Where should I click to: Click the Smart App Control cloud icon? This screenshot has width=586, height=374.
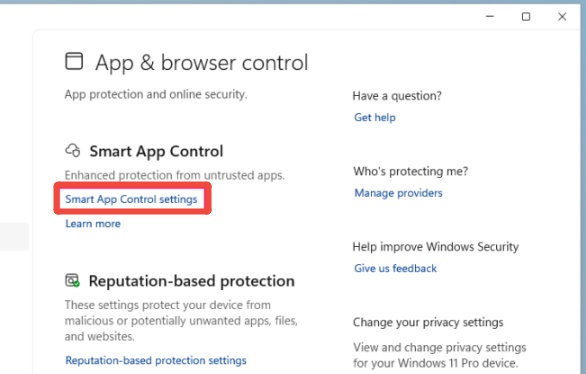(x=73, y=151)
